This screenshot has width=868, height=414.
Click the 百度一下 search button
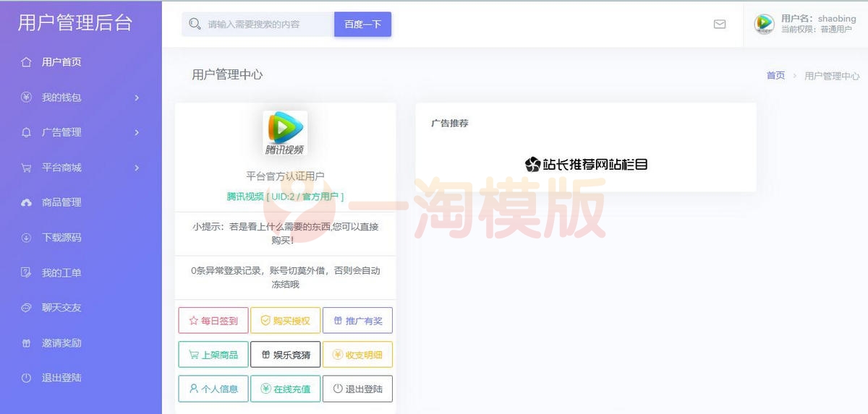tap(362, 24)
